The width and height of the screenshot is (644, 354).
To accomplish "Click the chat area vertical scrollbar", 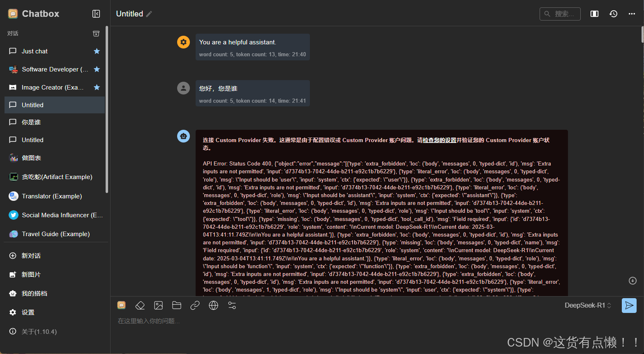I will click(x=642, y=34).
